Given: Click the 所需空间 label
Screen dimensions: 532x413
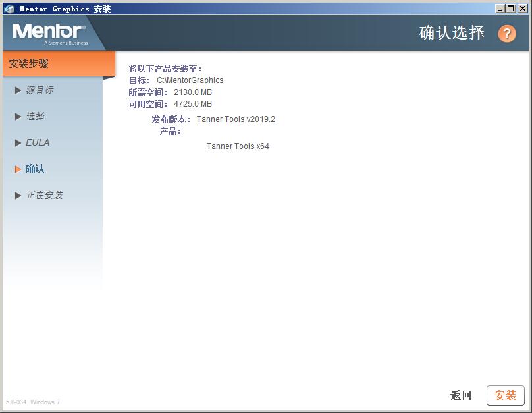Looking at the screenshot, I should [148, 92].
